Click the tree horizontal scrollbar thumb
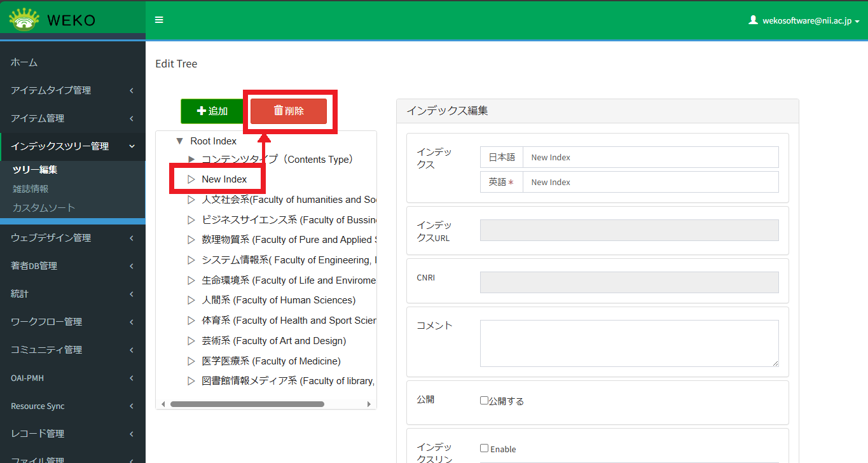Screen dimensions: 868x463 (247, 404)
